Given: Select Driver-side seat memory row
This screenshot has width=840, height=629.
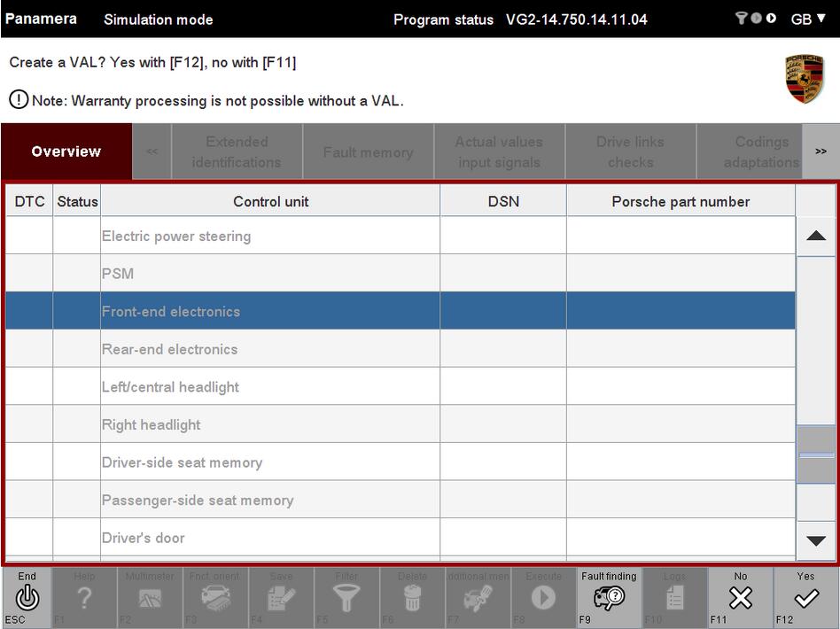Looking at the screenshot, I should coord(401,462).
